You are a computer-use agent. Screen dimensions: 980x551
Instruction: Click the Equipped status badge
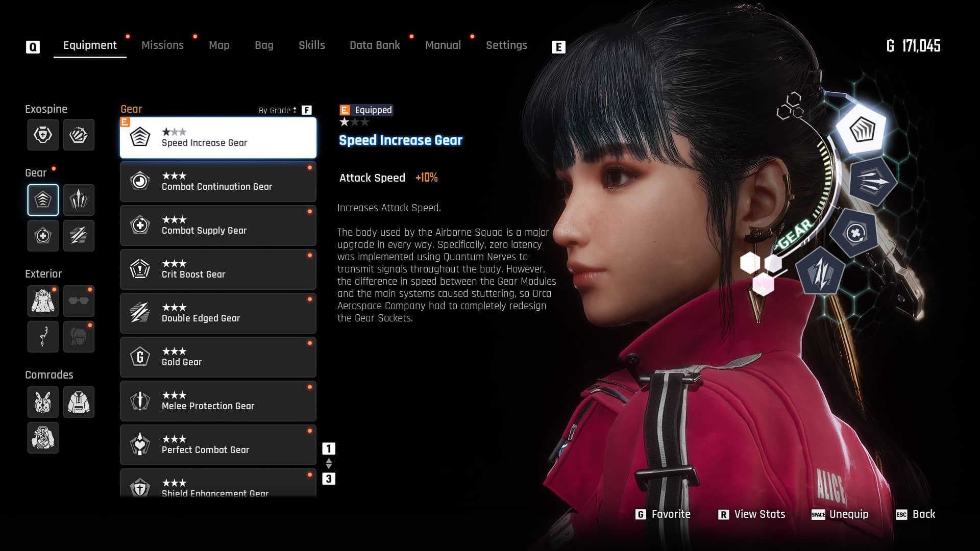pyautogui.click(x=366, y=110)
